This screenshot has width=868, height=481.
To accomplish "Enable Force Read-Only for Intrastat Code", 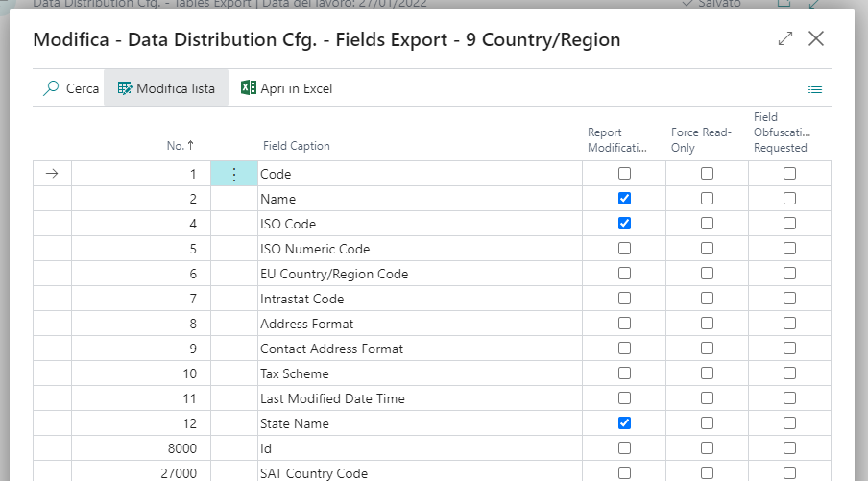I will (707, 299).
